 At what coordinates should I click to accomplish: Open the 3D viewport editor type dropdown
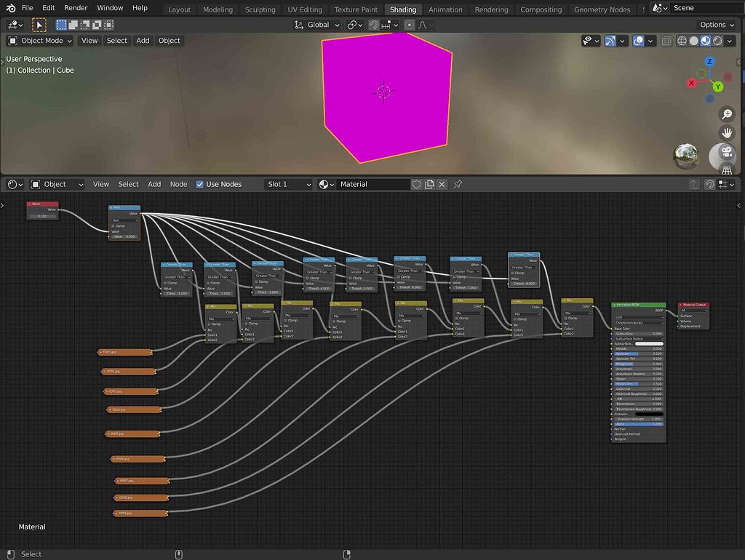tap(15, 25)
